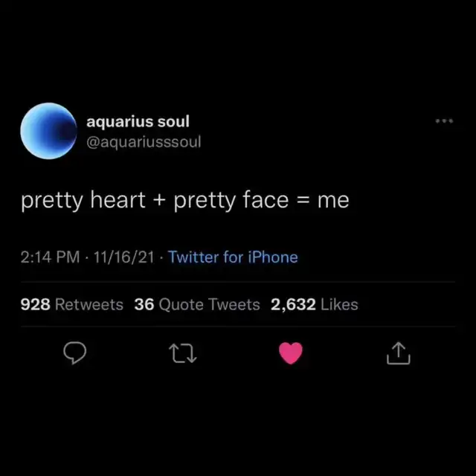Unlike the tweet via pink heart
This screenshot has width=476, height=476.
click(x=291, y=353)
